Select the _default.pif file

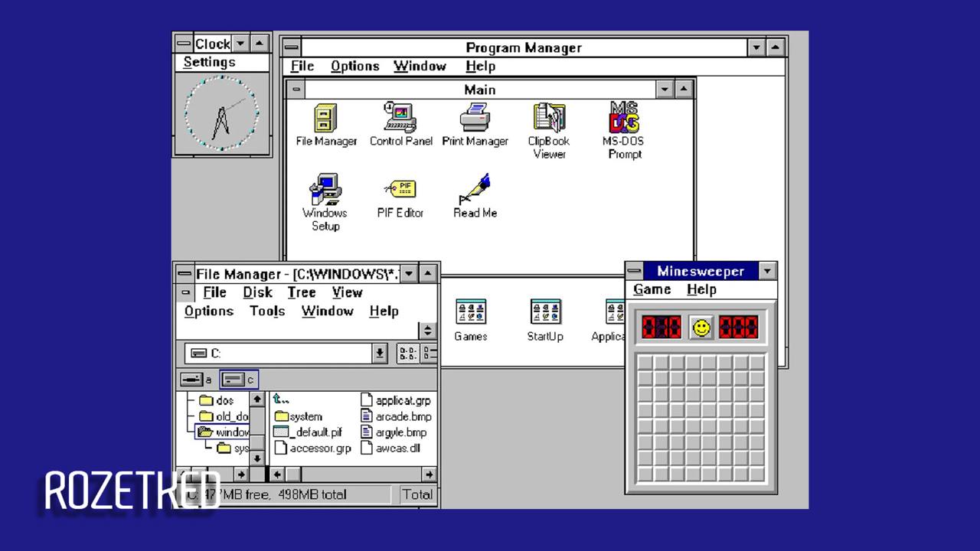pyautogui.click(x=308, y=432)
